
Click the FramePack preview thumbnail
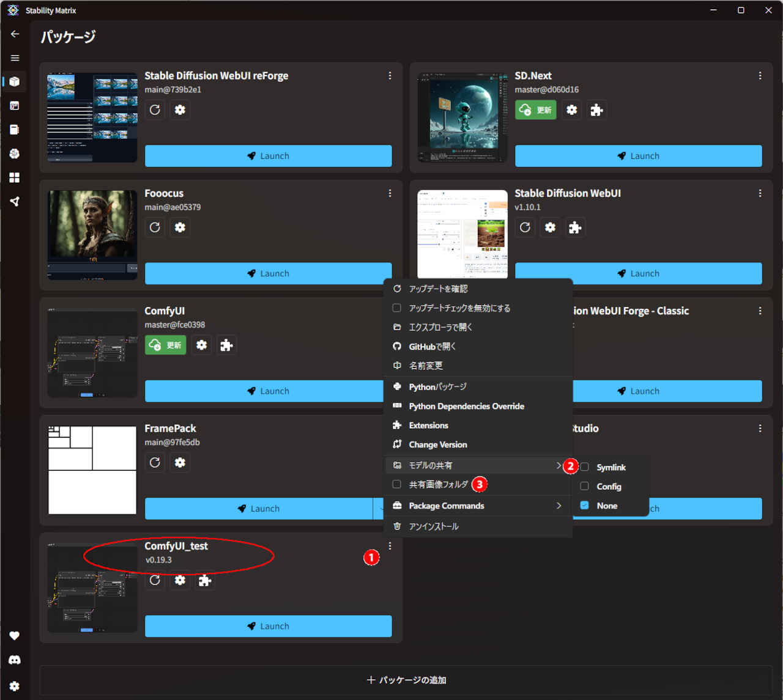(92, 470)
